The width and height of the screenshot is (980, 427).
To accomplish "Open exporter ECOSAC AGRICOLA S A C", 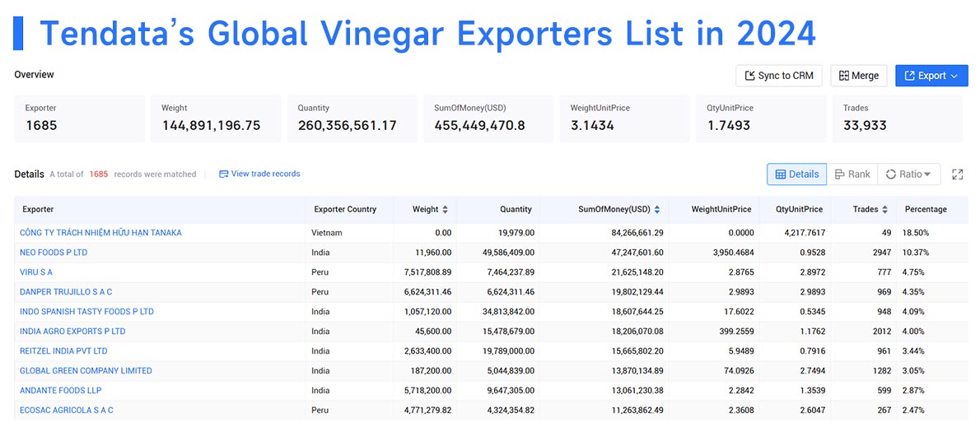I will pos(66,411).
